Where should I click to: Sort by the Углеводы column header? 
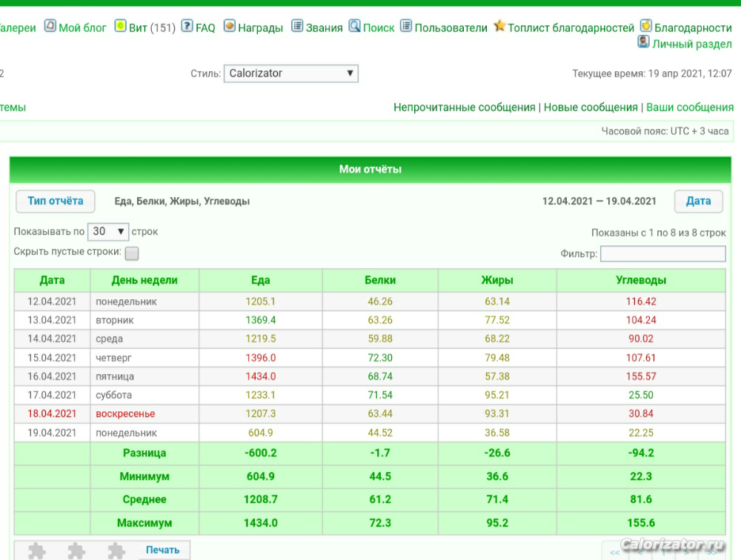(641, 280)
